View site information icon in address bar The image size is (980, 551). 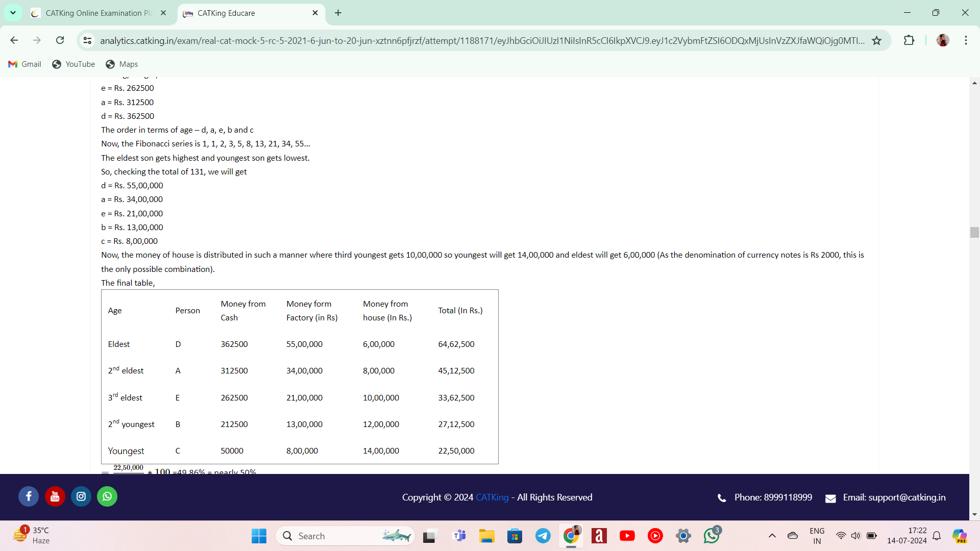[x=87, y=40]
